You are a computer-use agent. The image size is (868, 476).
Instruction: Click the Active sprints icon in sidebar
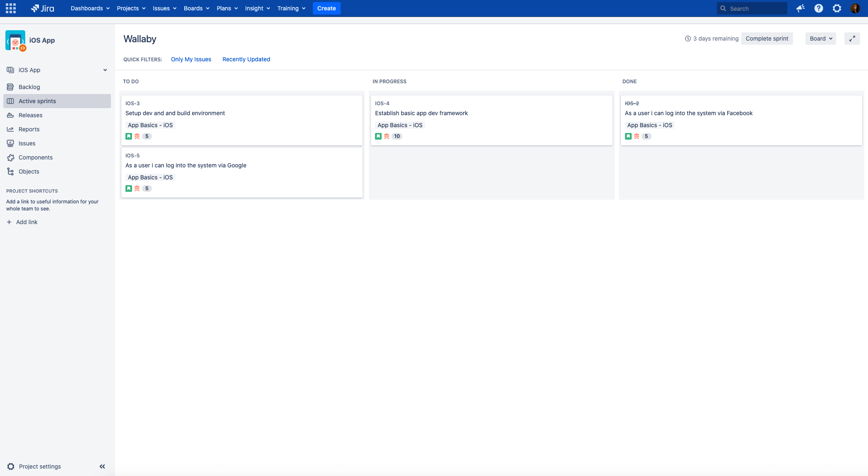pyautogui.click(x=10, y=101)
